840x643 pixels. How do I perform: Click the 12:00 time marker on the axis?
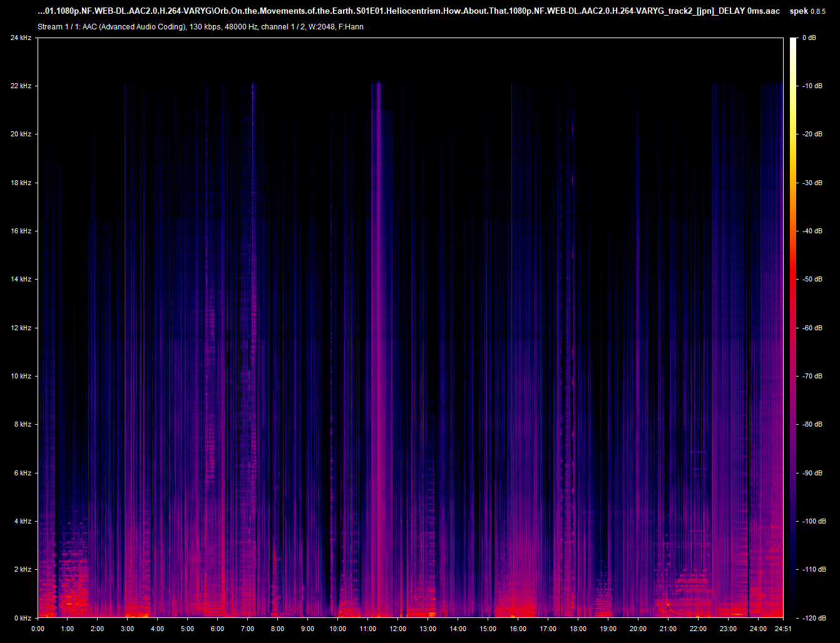point(397,629)
